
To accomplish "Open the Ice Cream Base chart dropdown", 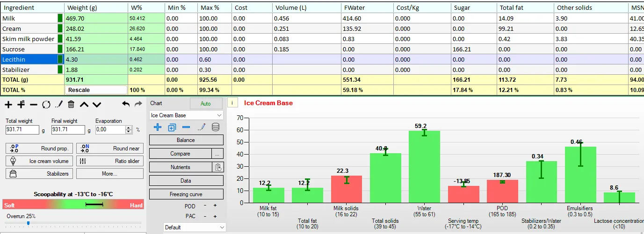I will (186, 115).
